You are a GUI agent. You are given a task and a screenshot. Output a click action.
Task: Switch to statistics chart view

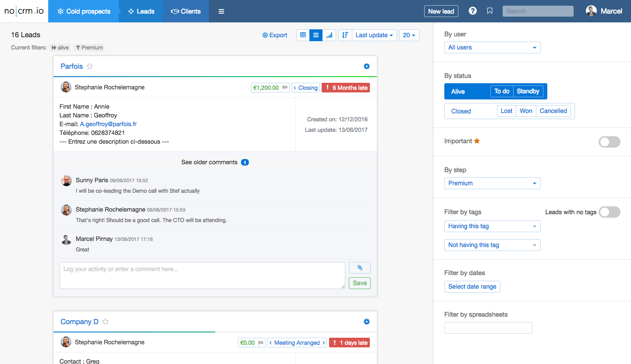point(329,35)
